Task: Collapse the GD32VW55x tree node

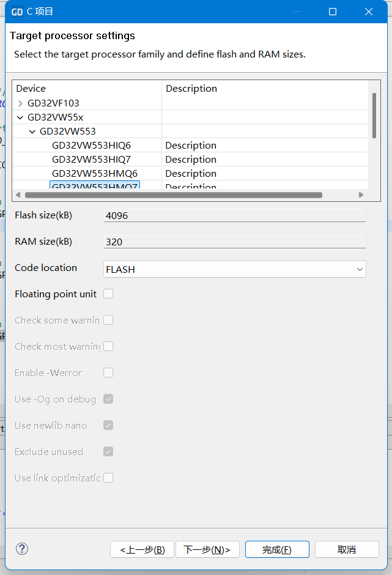Action: [20, 117]
